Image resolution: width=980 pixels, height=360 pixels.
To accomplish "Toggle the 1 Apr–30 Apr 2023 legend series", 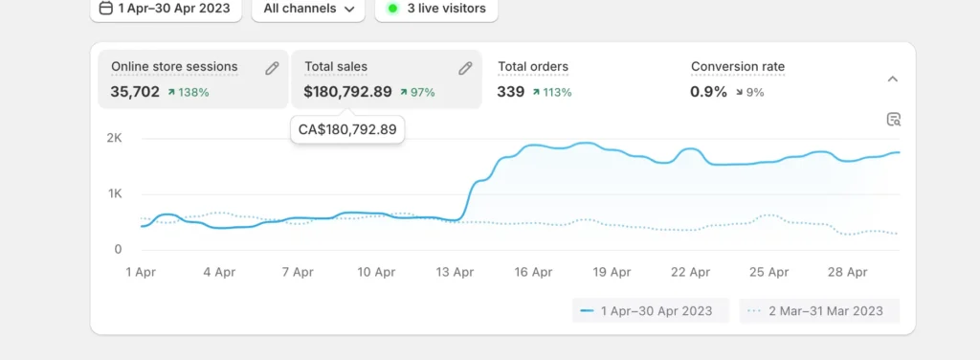I will pyautogui.click(x=651, y=310).
